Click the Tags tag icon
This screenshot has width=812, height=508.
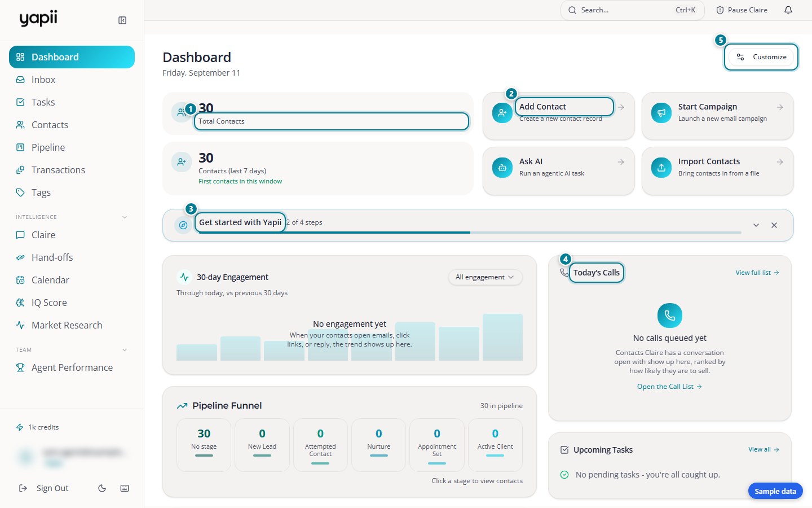(x=20, y=192)
